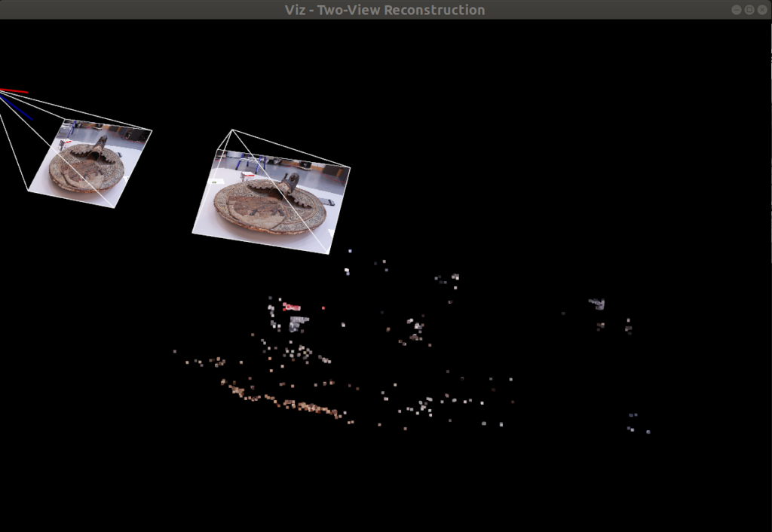Viewport: 772px width, 532px height.
Task: Click the smaller left camera frustum image
Action: click(90, 164)
